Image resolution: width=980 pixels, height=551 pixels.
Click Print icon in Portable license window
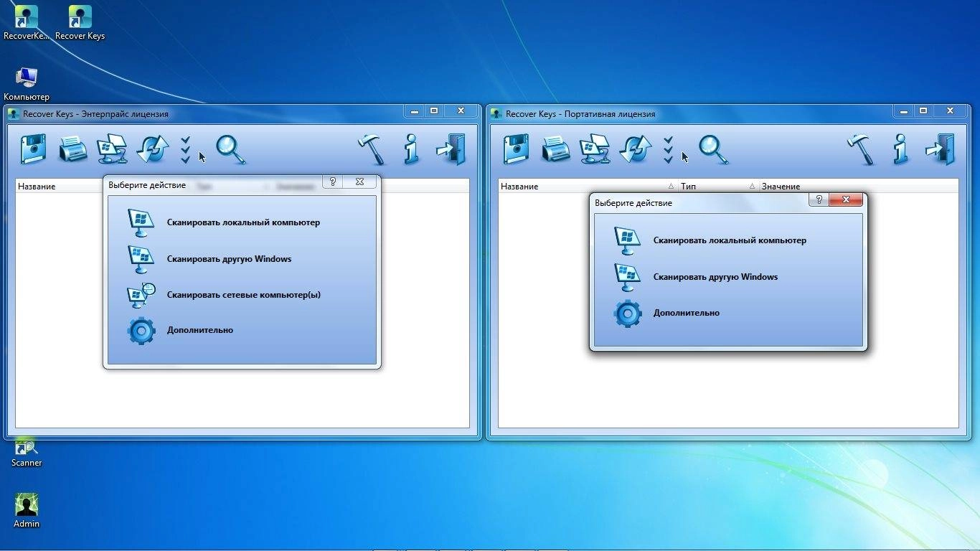point(555,149)
